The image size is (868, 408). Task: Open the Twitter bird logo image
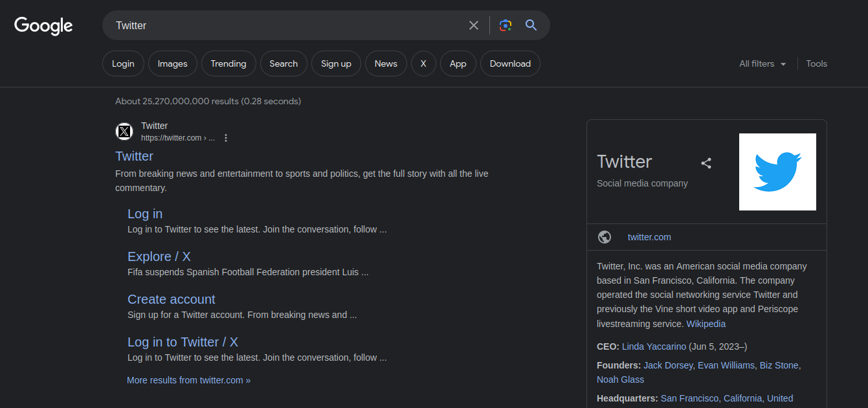coord(777,172)
